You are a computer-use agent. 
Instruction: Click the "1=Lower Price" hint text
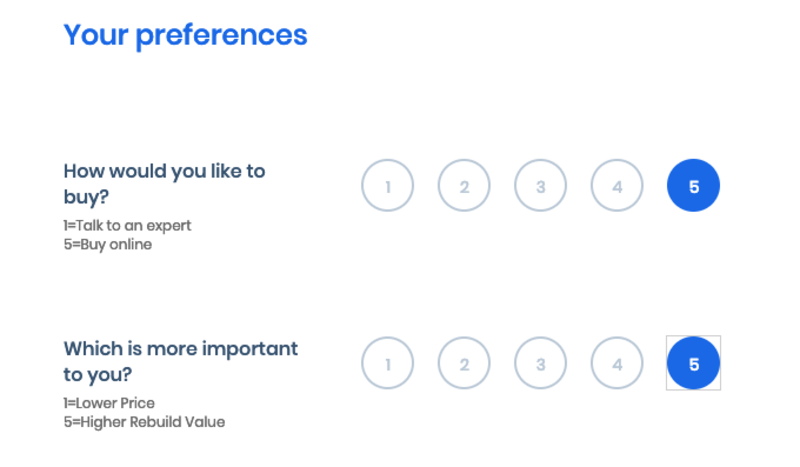coord(109,403)
